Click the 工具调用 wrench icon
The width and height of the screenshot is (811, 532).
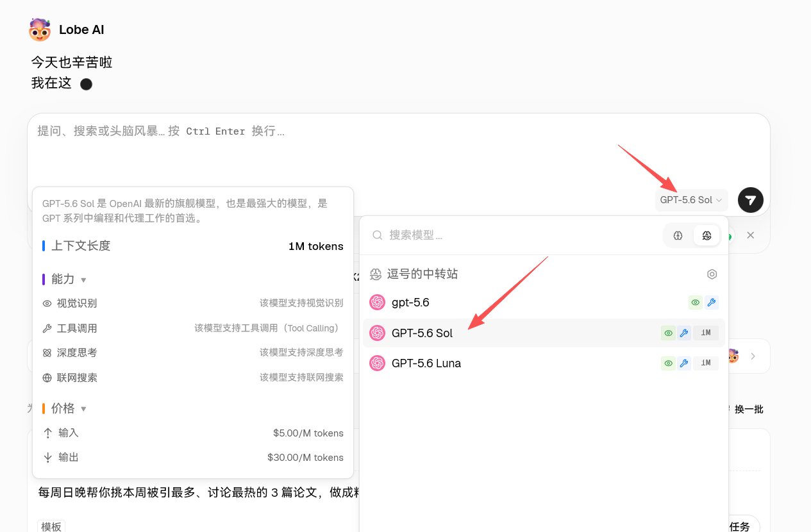[47, 328]
